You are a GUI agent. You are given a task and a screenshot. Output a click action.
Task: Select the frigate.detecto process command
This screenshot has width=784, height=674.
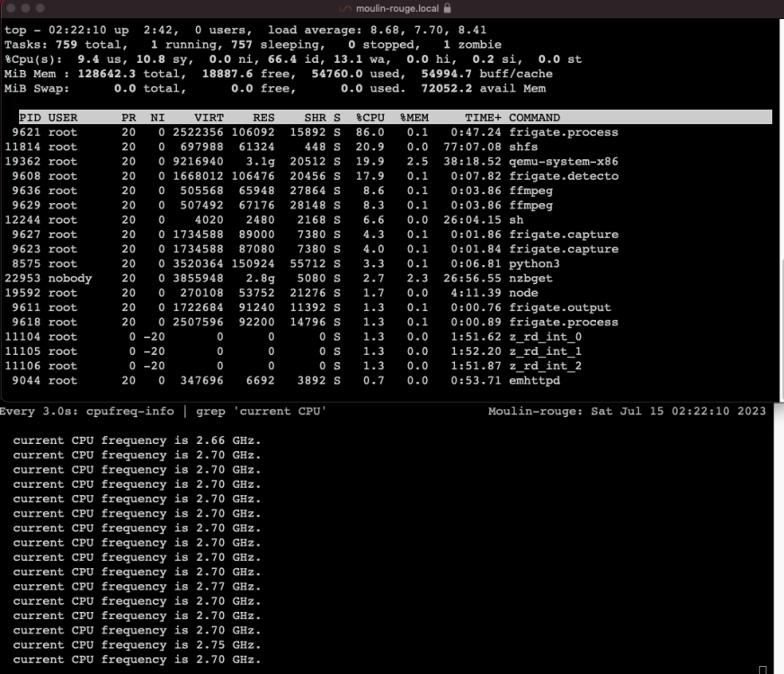pyautogui.click(x=564, y=176)
